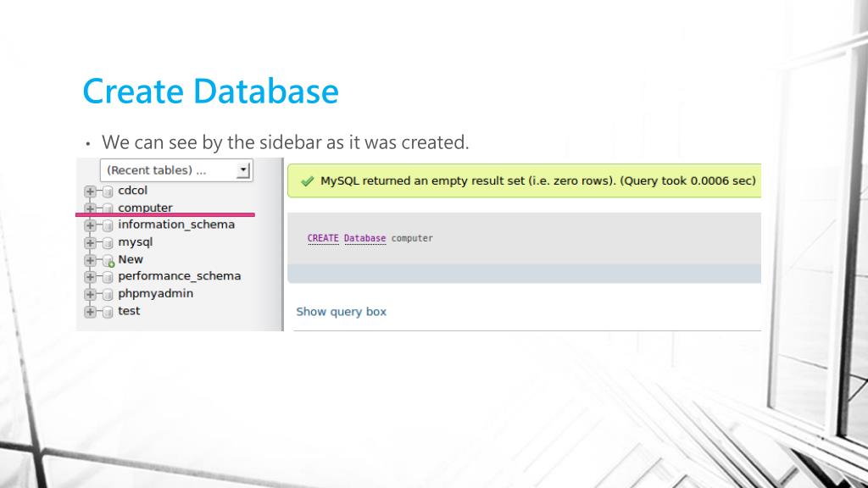This screenshot has width=868, height=488.
Task: Click the mysql database icon
Action: [x=108, y=243]
